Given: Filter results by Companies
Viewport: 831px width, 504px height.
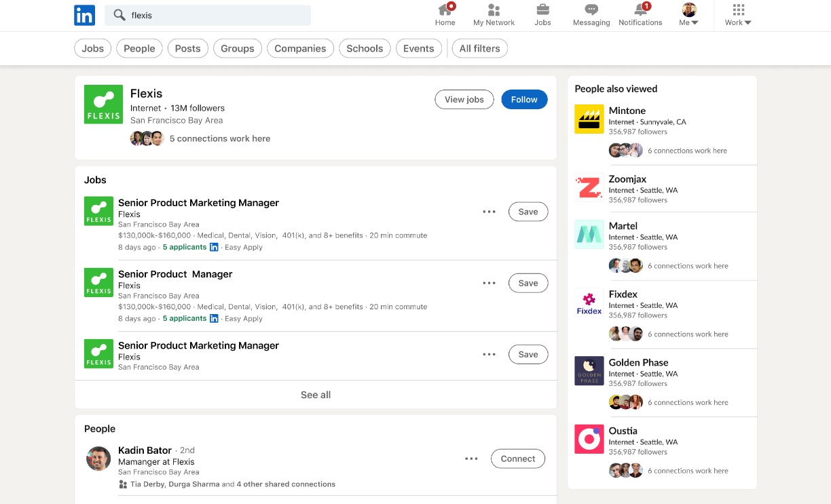Looking at the screenshot, I should [300, 48].
